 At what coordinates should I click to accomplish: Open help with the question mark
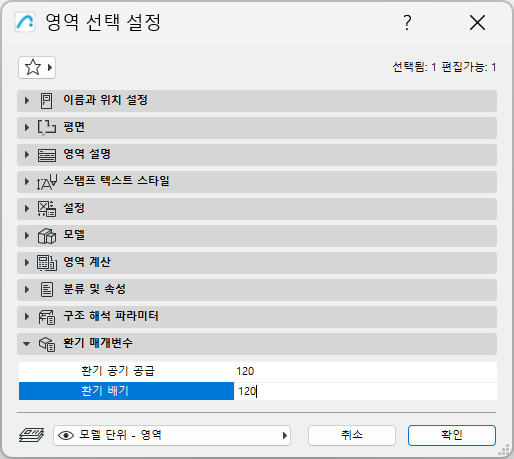coord(407,23)
